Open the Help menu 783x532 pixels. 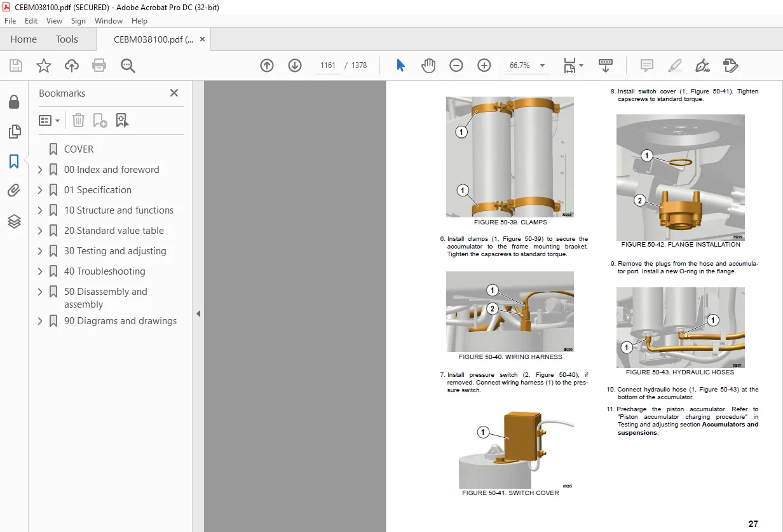(139, 21)
